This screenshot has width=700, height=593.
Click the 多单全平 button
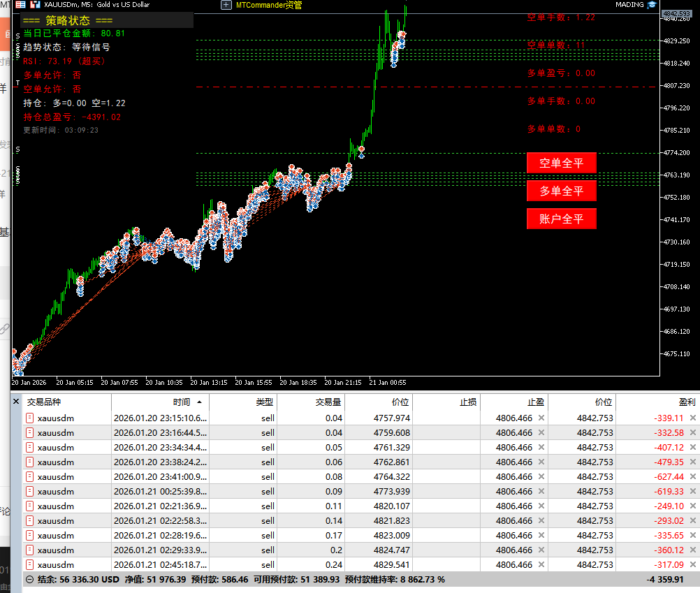561,191
